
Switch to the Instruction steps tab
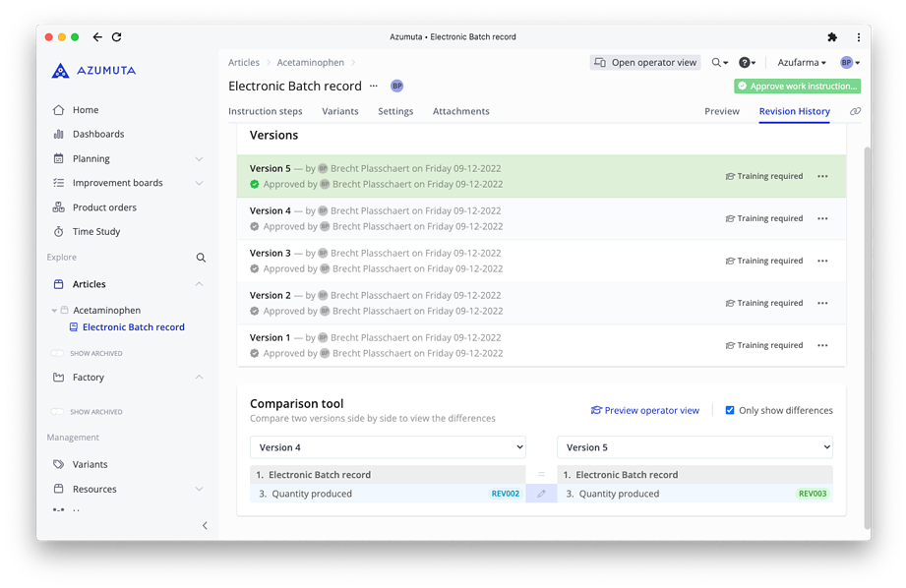[266, 112]
